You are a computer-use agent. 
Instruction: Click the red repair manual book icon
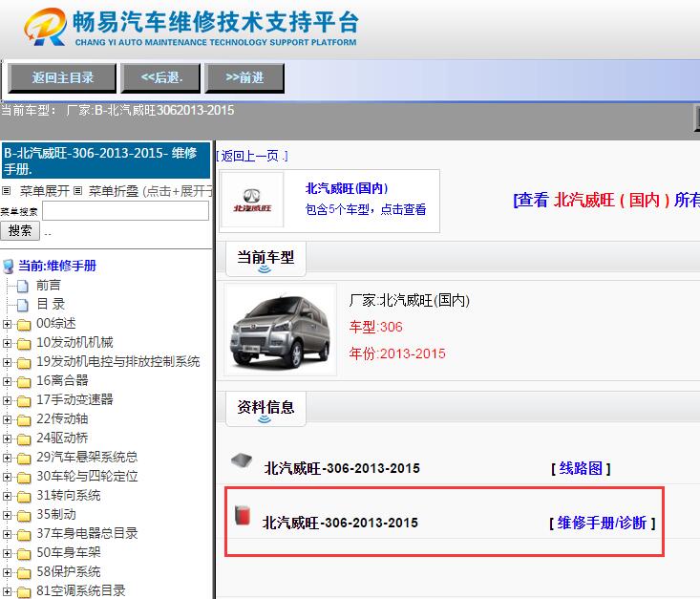click(243, 515)
